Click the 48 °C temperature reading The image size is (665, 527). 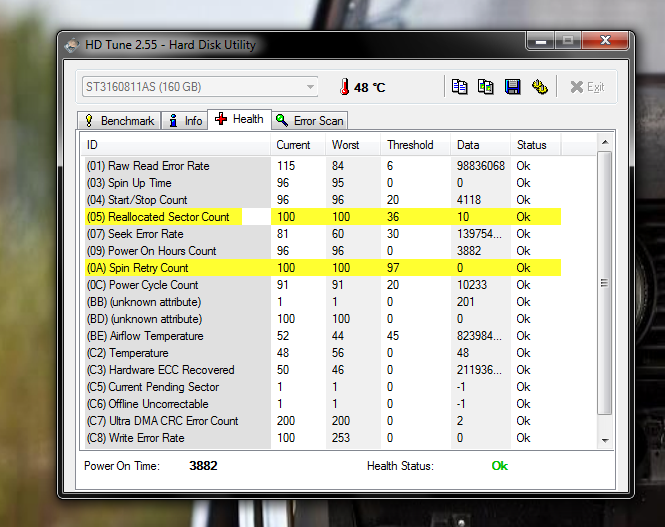pyautogui.click(x=369, y=87)
